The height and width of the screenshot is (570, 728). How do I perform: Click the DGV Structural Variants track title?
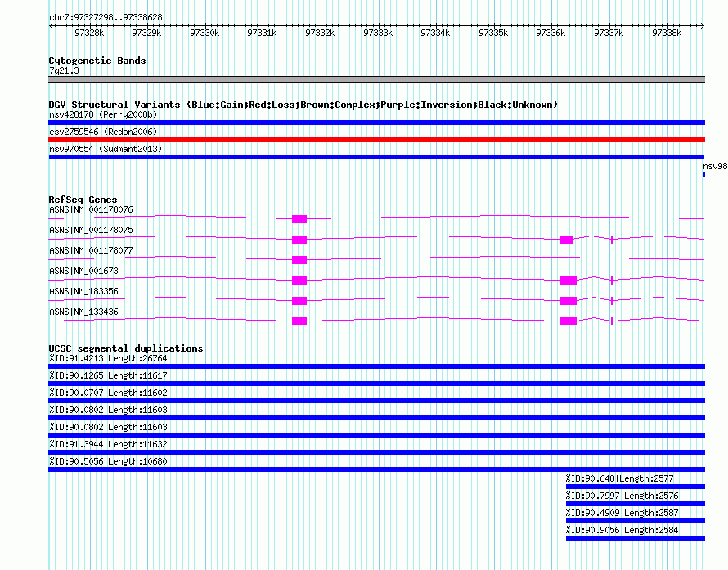(x=303, y=105)
